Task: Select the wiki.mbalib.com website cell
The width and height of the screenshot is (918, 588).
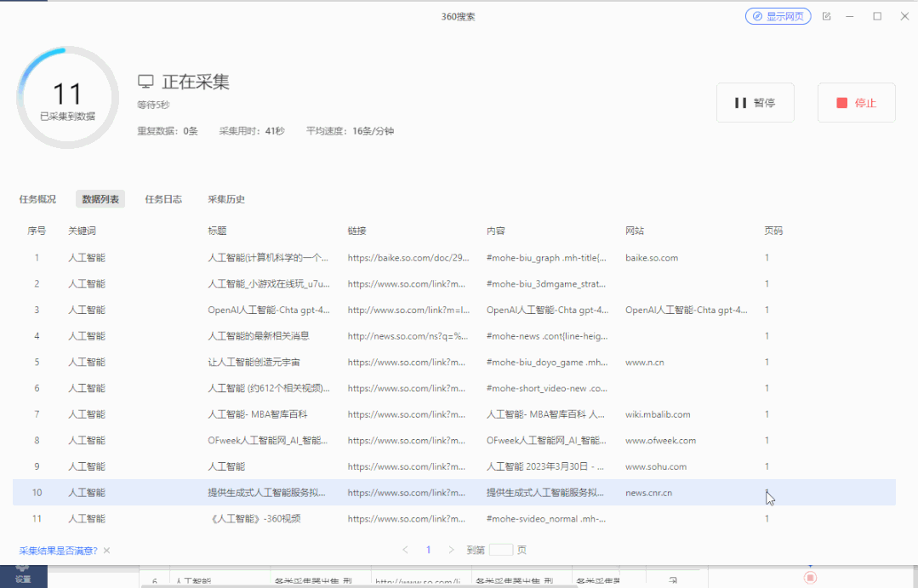Action: tap(658, 414)
